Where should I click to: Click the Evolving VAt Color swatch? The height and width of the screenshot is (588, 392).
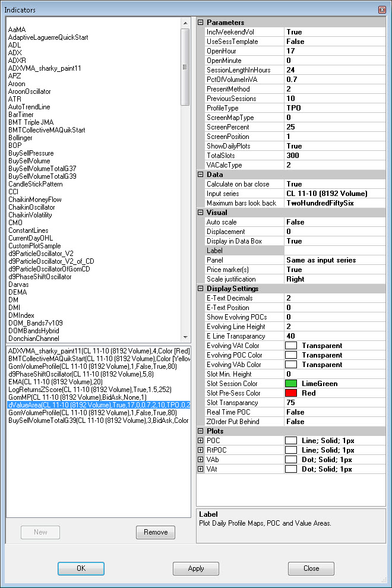pos(291,345)
